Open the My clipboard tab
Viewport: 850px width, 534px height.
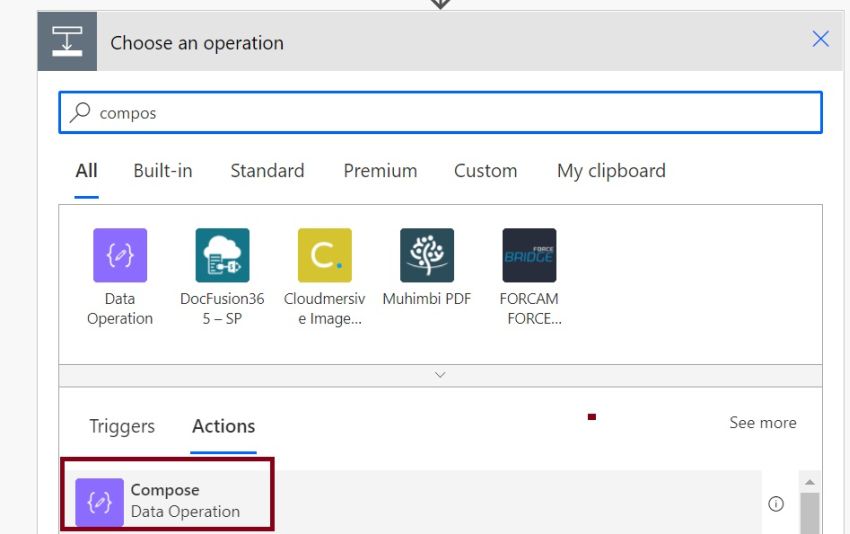point(611,171)
